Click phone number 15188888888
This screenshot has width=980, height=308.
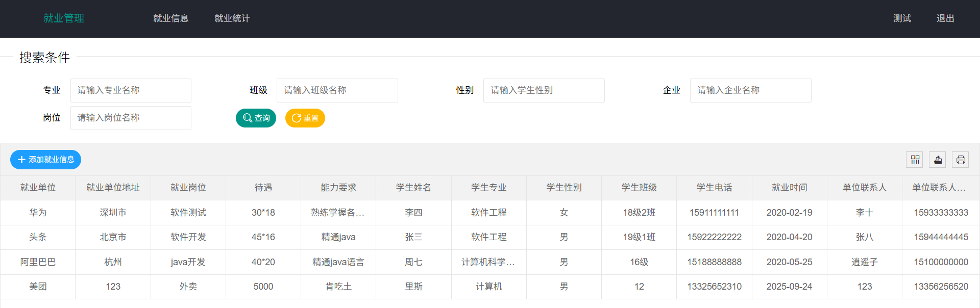pos(714,262)
